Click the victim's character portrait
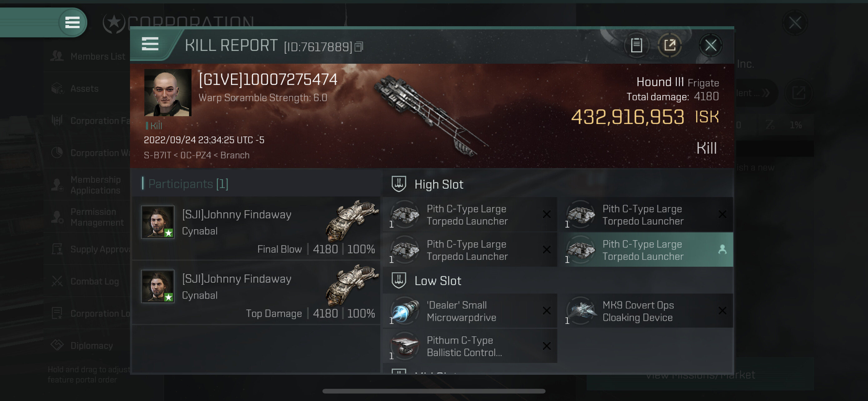 (x=168, y=93)
